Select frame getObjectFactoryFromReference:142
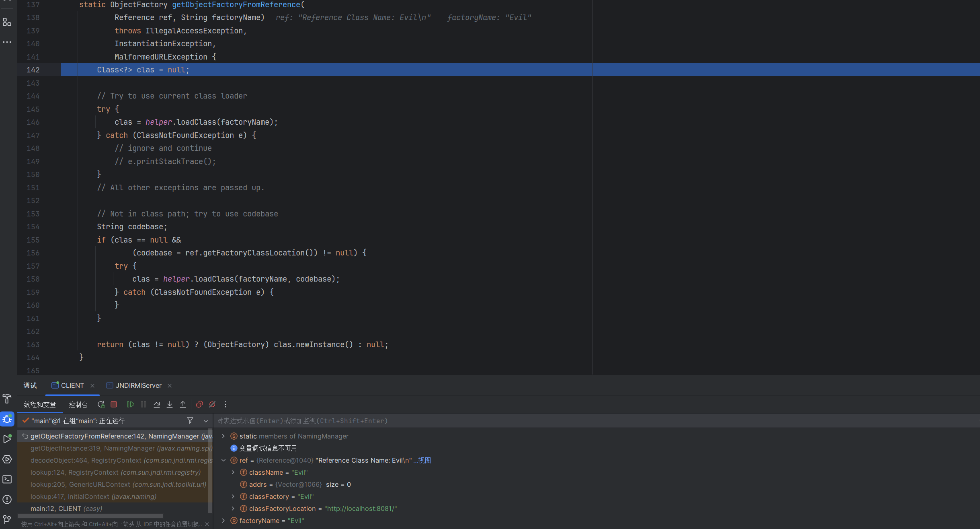The height and width of the screenshot is (529, 980). 115,436
